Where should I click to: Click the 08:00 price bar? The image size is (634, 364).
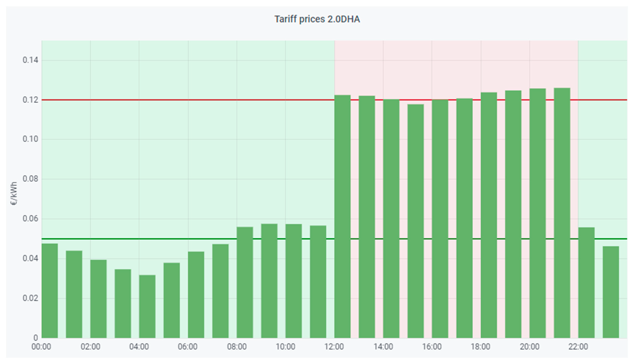click(x=245, y=282)
